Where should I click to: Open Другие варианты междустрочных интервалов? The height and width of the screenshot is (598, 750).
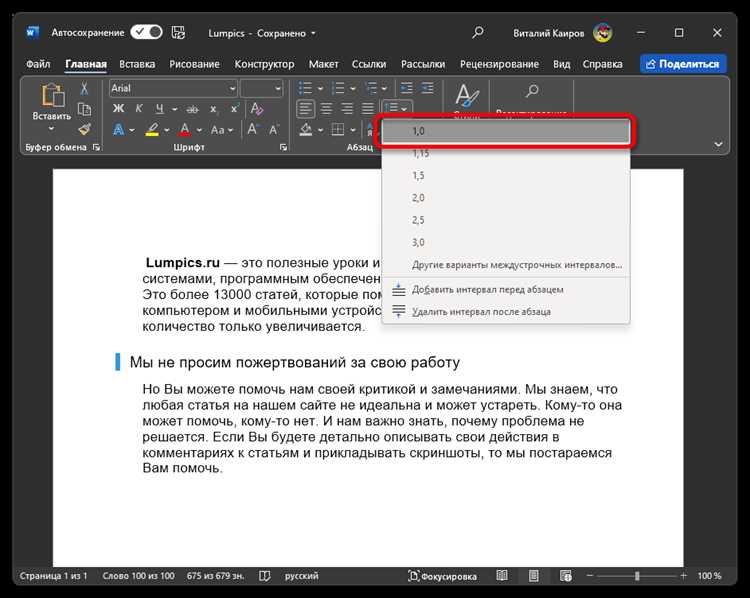point(506,265)
